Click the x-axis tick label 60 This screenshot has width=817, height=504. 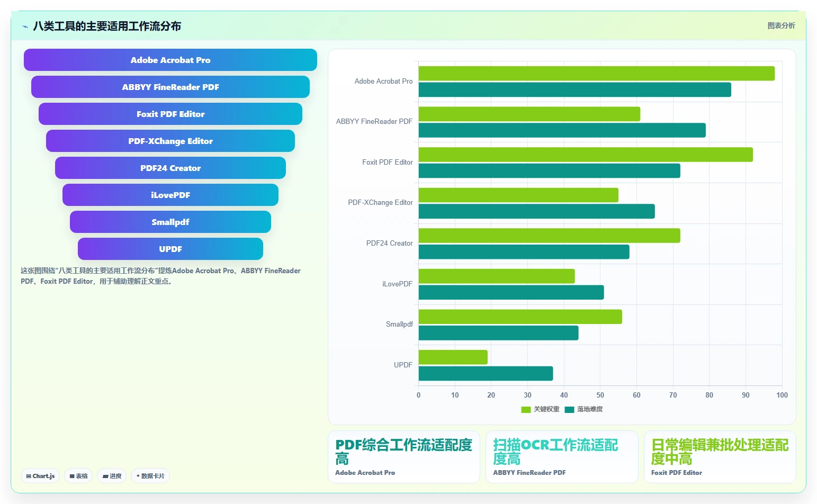click(636, 395)
